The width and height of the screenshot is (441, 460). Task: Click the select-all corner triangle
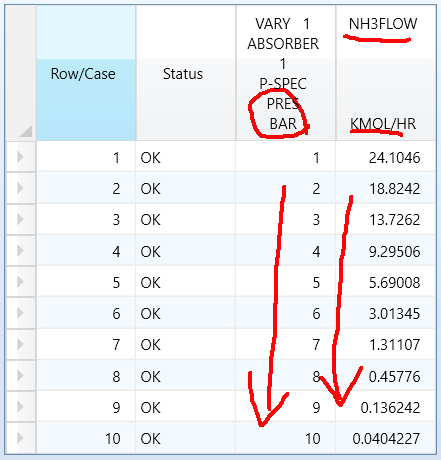[26, 131]
